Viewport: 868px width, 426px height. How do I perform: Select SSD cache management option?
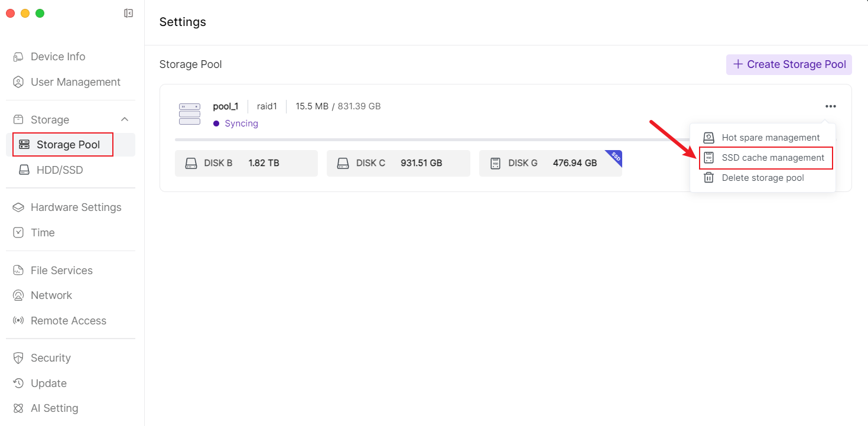[x=772, y=158]
